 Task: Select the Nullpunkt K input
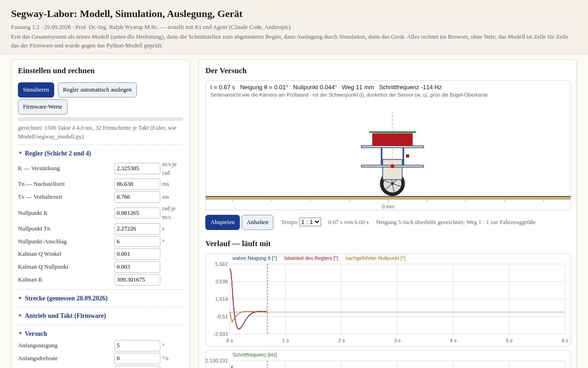[137, 213]
